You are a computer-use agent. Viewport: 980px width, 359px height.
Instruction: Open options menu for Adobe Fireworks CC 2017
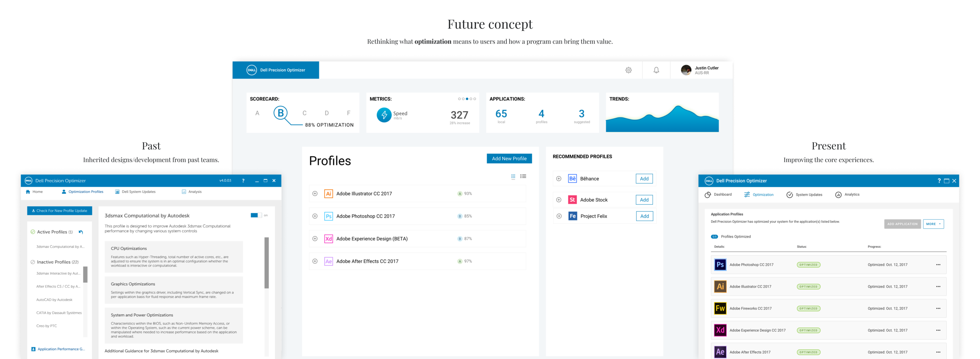[938, 308]
